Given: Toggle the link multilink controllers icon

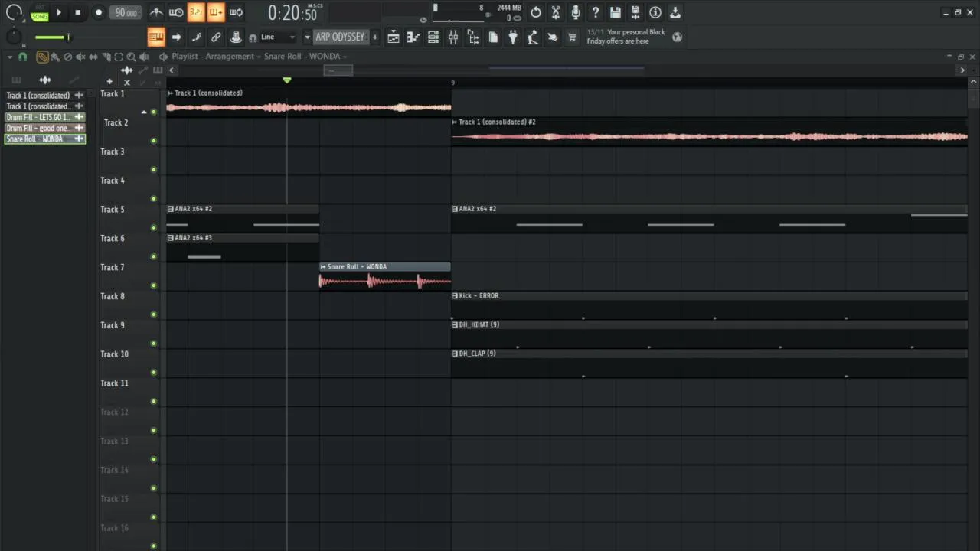Looking at the screenshot, I should click(216, 37).
